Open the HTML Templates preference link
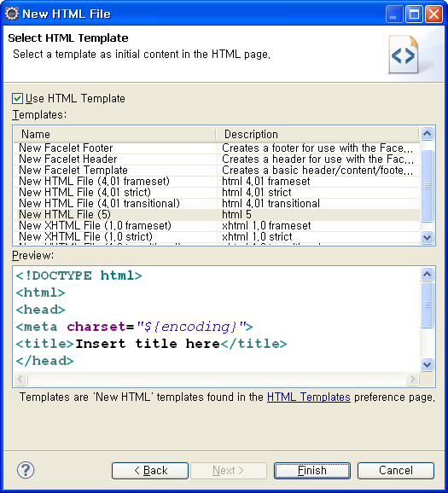The width and height of the screenshot is (448, 493). coord(309,397)
